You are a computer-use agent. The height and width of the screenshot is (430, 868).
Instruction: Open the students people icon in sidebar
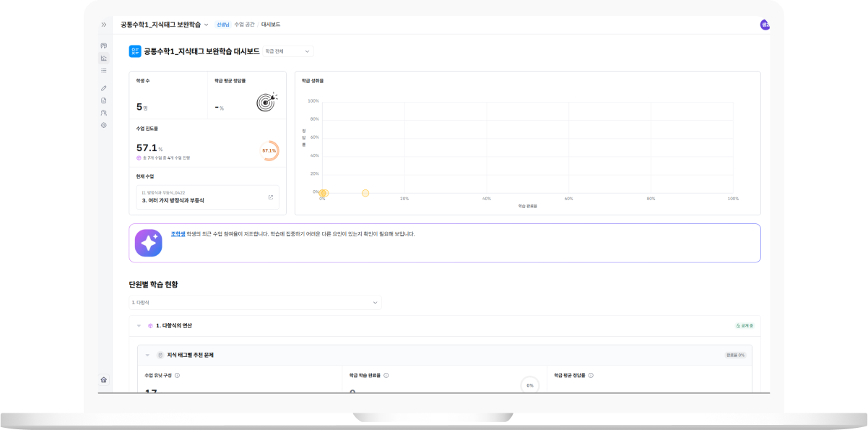pyautogui.click(x=103, y=113)
